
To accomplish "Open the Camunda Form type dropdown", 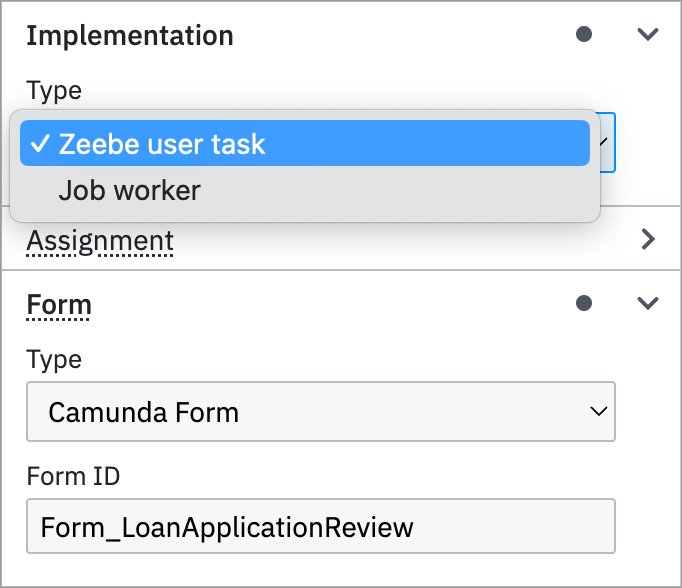I will pyautogui.click(x=320, y=411).
